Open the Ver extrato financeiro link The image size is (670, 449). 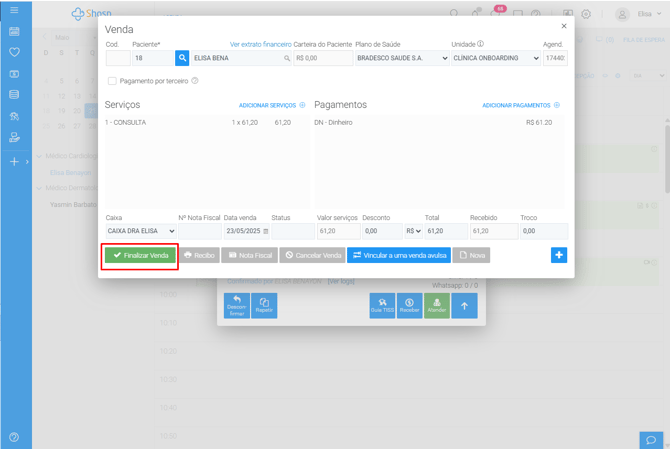260,44
